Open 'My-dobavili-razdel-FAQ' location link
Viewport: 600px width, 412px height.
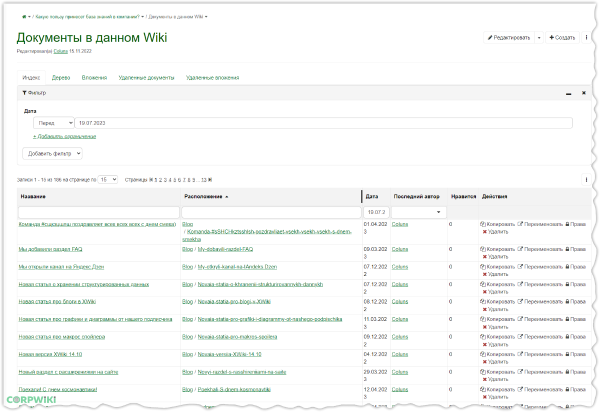pos(225,249)
